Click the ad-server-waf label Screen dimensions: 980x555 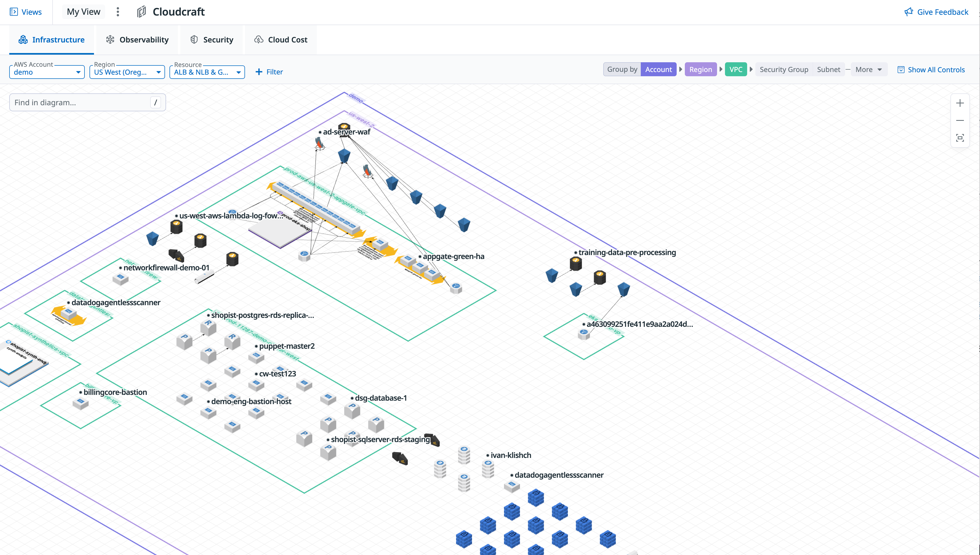click(346, 132)
